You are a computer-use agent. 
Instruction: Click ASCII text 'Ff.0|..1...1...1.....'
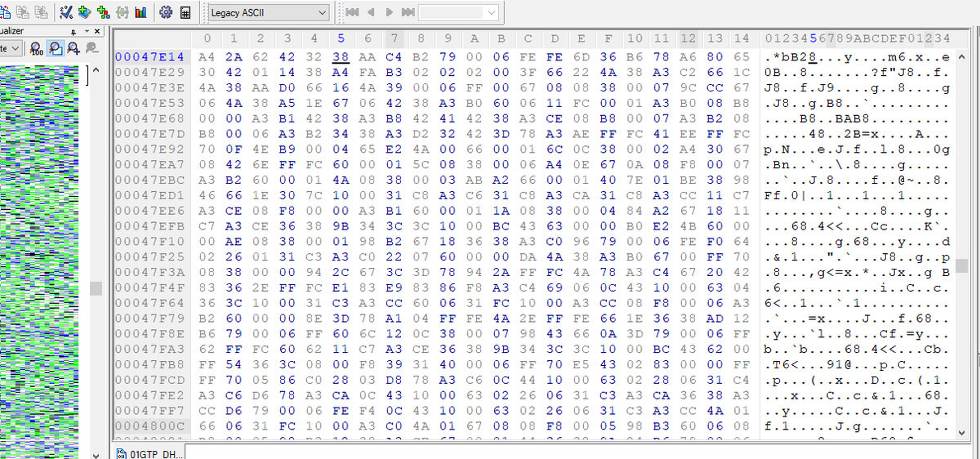pos(857,195)
